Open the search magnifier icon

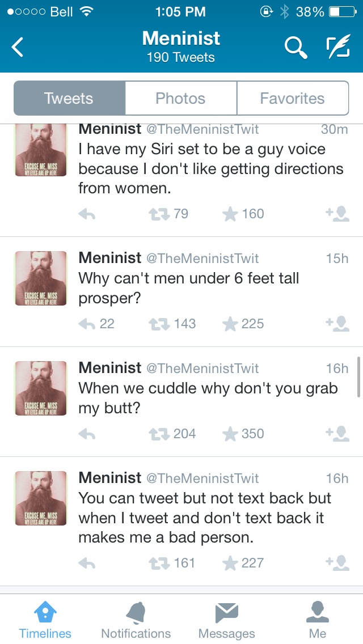295,48
